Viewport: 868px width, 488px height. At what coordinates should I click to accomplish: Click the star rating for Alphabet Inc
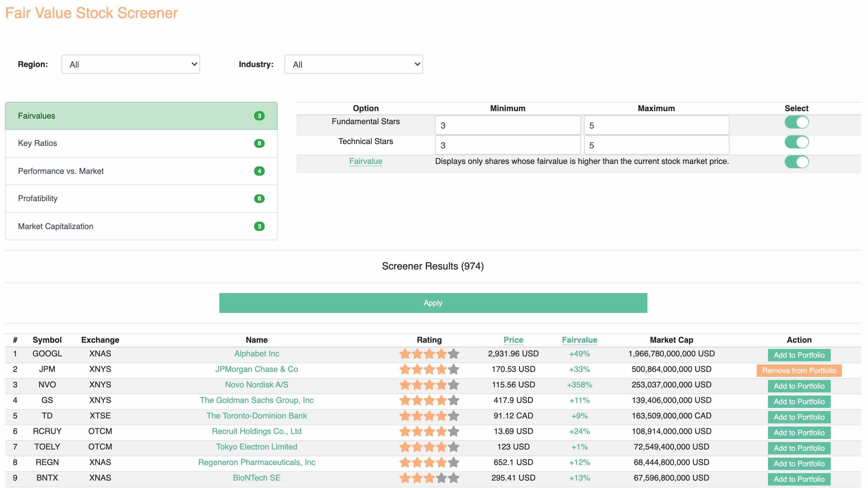[429, 354]
